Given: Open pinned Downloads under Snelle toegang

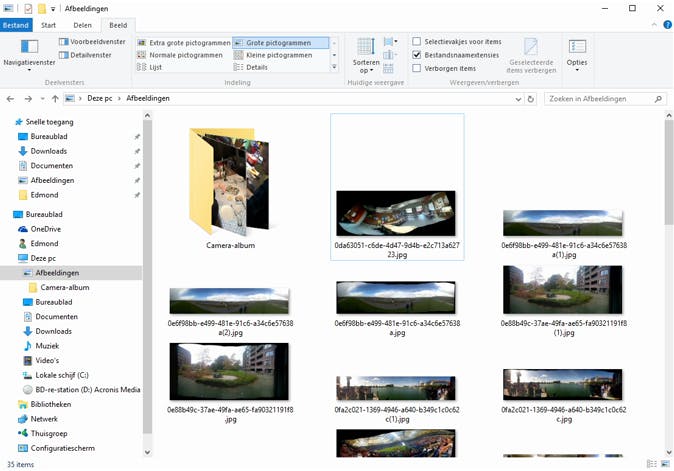Looking at the screenshot, I should 49,151.
